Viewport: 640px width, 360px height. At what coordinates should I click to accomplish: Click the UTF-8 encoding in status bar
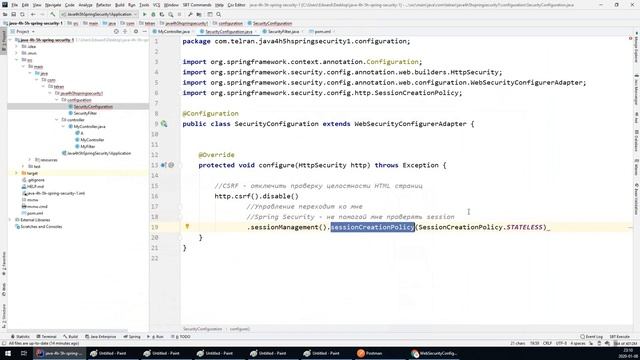pos(561,343)
